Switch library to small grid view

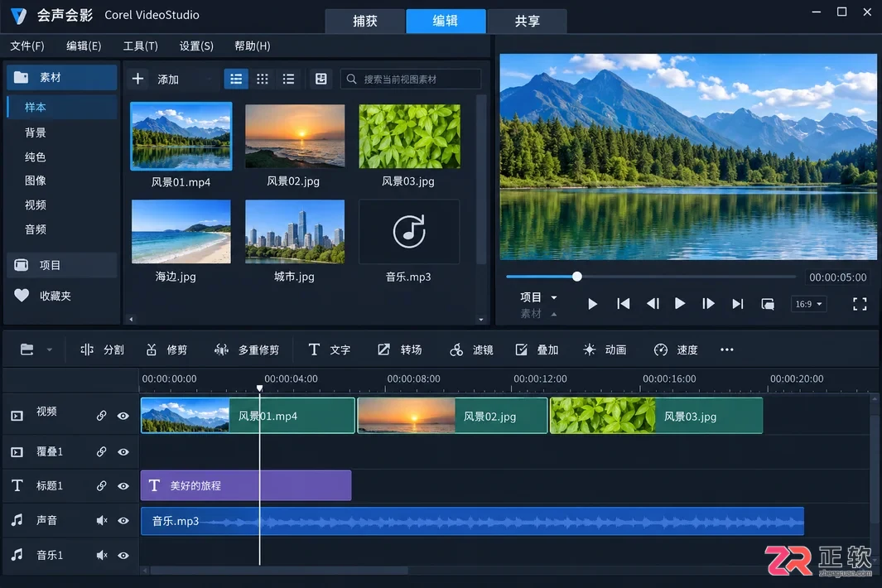click(x=263, y=80)
